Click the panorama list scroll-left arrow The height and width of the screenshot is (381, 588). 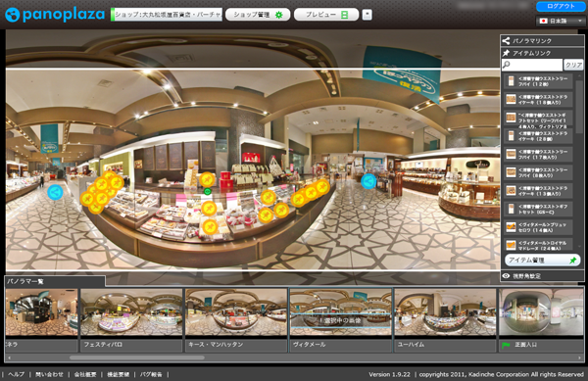tap(9, 357)
